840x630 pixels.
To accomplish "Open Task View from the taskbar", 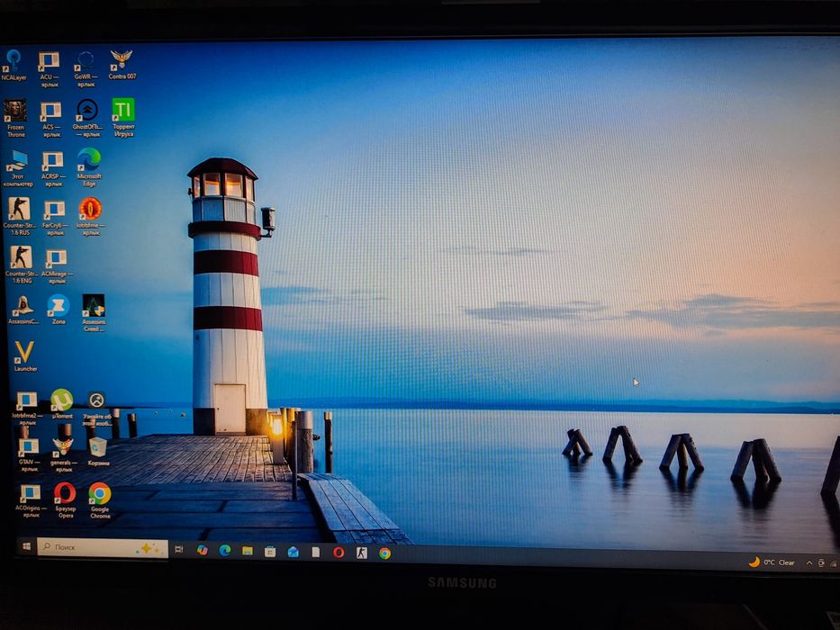I will point(179,550).
